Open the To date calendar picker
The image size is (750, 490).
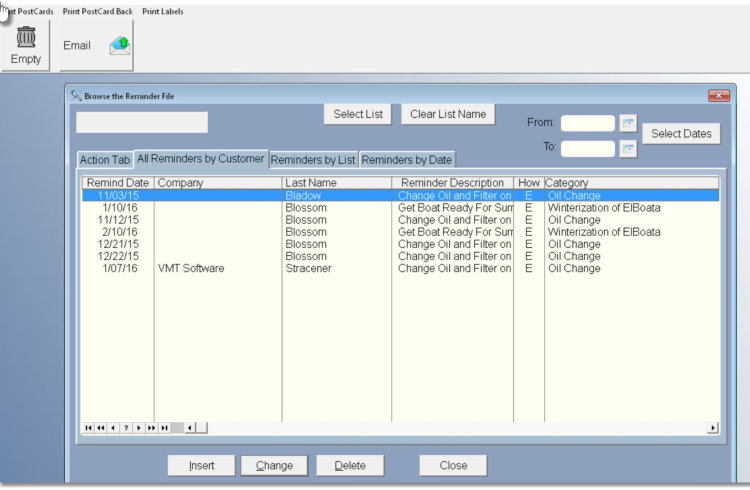pos(628,149)
